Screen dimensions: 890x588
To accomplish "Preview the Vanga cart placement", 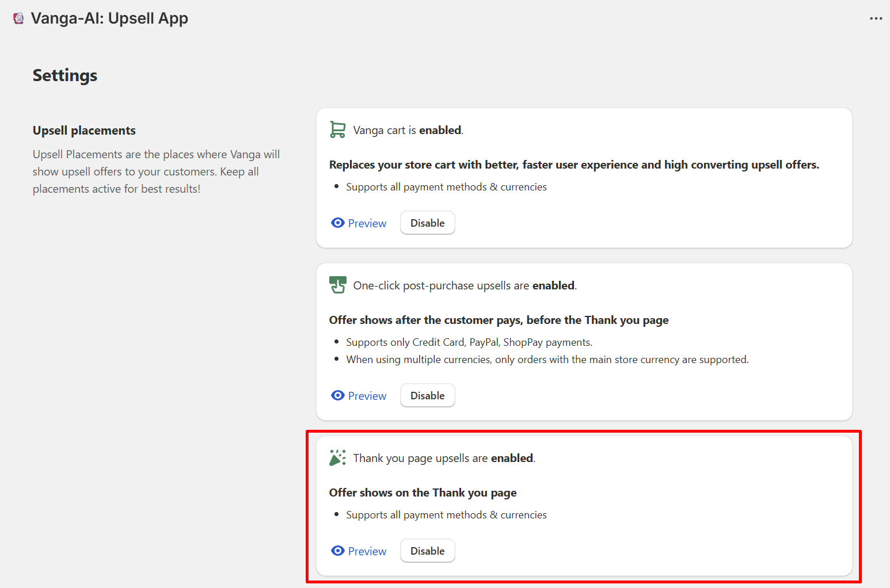I will click(x=359, y=223).
